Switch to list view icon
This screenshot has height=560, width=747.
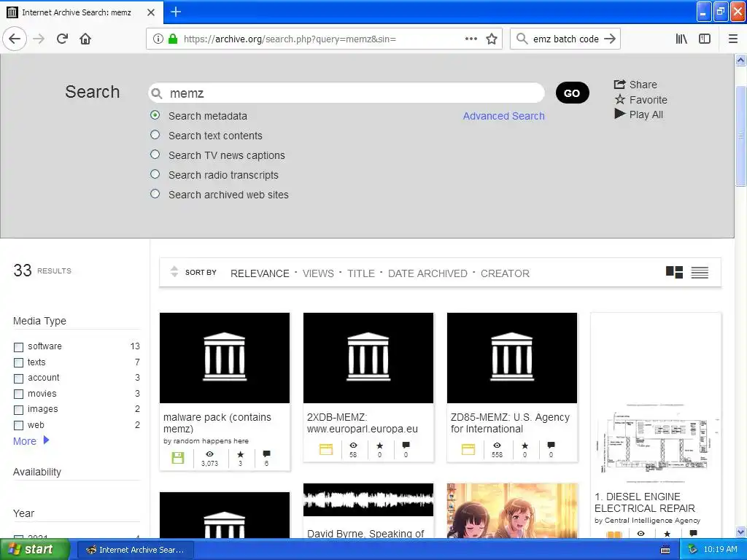click(x=700, y=273)
